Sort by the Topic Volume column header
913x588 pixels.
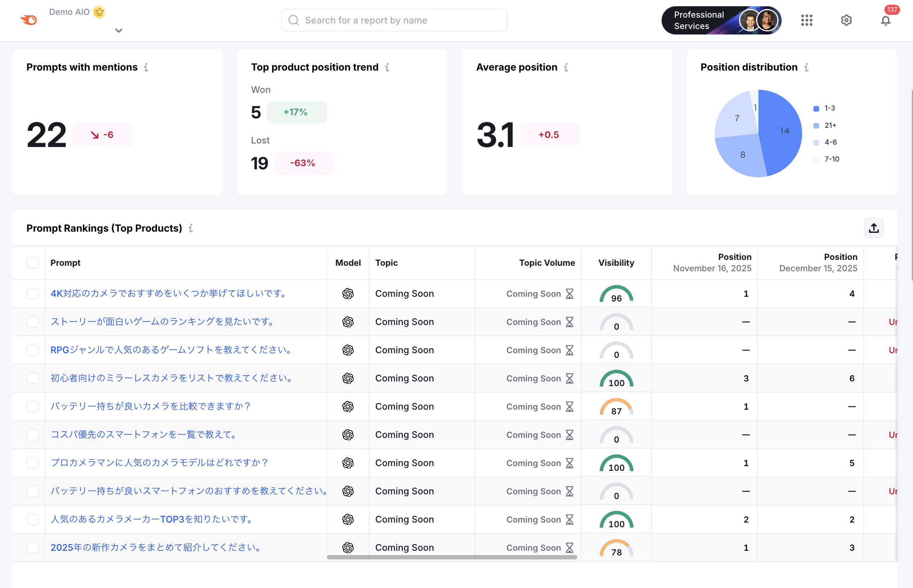(x=547, y=263)
